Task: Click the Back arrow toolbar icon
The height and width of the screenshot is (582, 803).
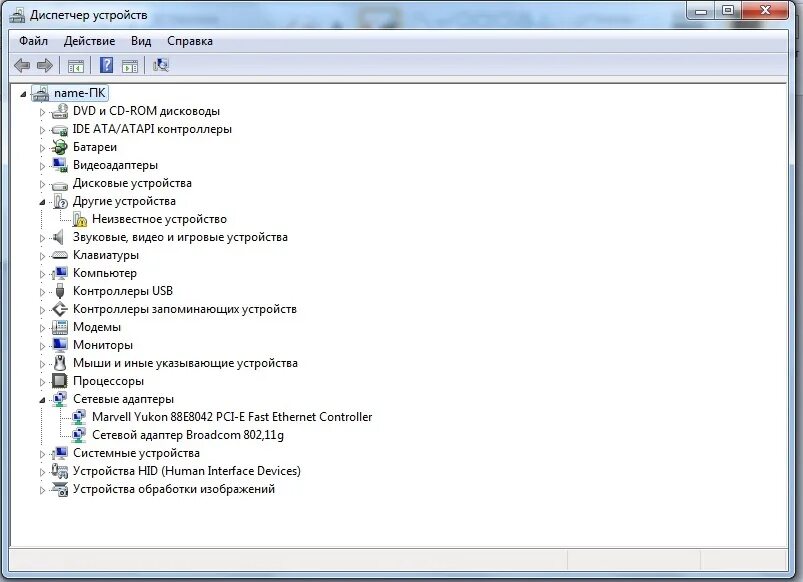Action: tap(22, 66)
